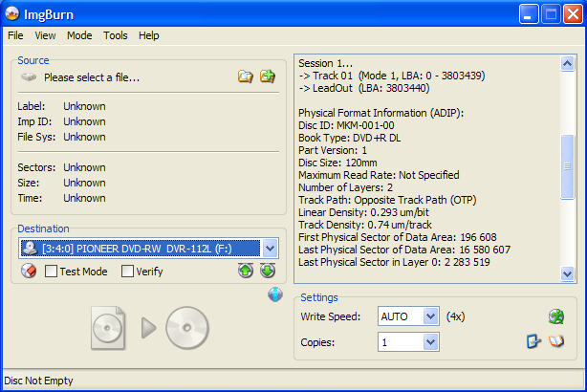Click the Browse for a file folder icon
The width and height of the screenshot is (587, 392).
[x=245, y=76]
